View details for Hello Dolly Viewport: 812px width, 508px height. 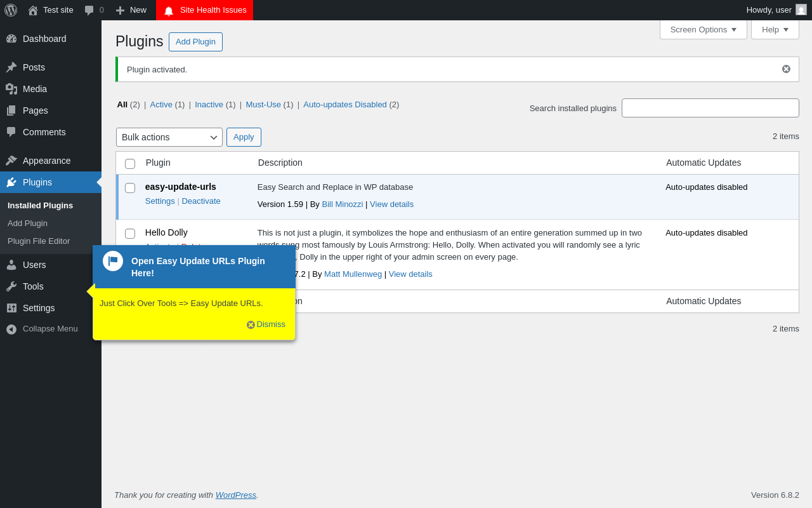tap(410, 274)
